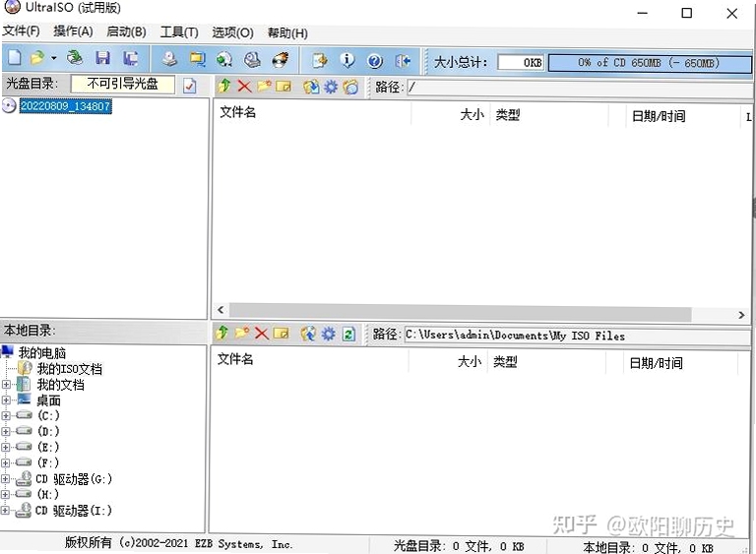Click the red X delete icon in the local toolbar
The image size is (756, 554).
pyautogui.click(x=261, y=334)
